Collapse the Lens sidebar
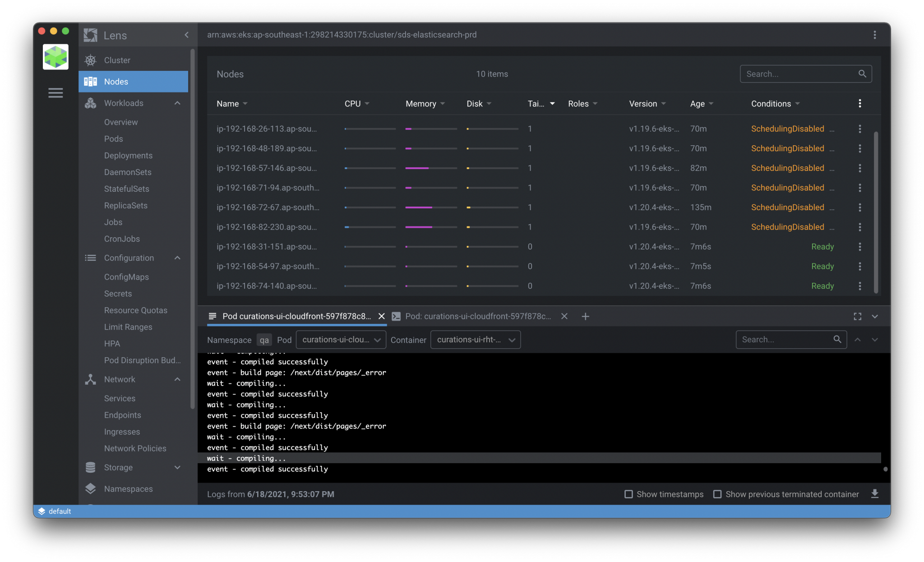Viewport: 924px width, 562px height. point(187,35)
